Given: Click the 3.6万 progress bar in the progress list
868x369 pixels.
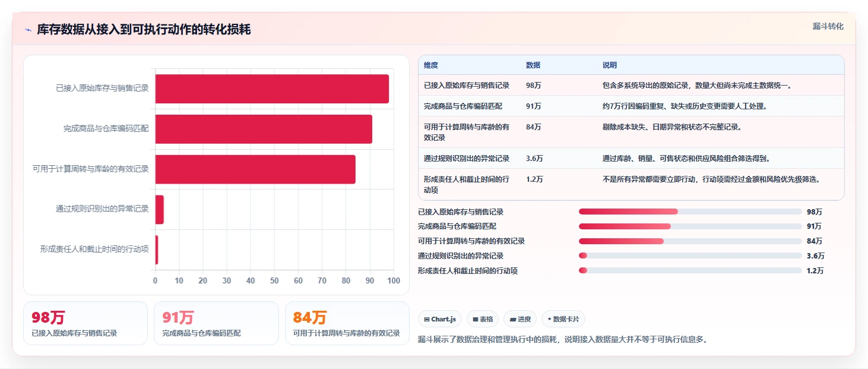Looking at the screenshot, I should pyautogui.click(x=690, y=256).
